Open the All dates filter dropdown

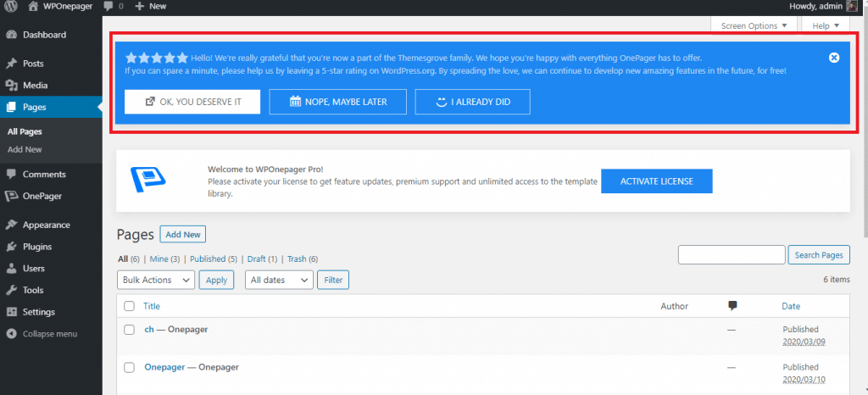(279, 280)
